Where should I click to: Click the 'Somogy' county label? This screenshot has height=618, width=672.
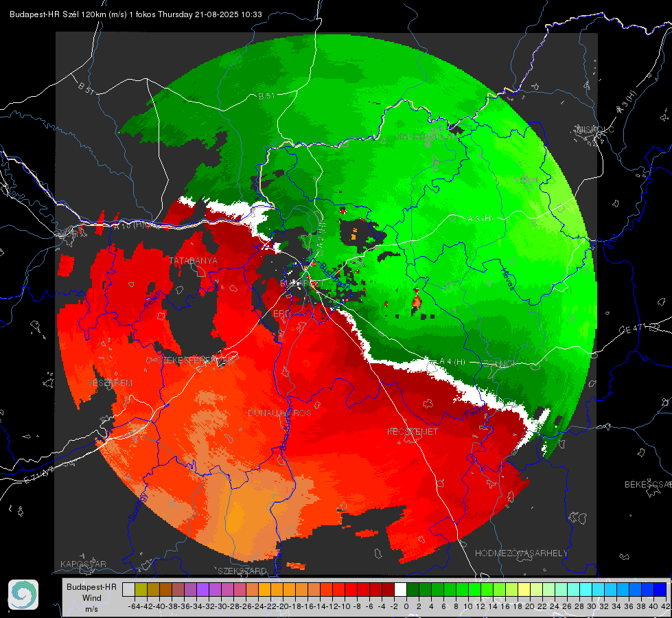click(x=138, y=507)
